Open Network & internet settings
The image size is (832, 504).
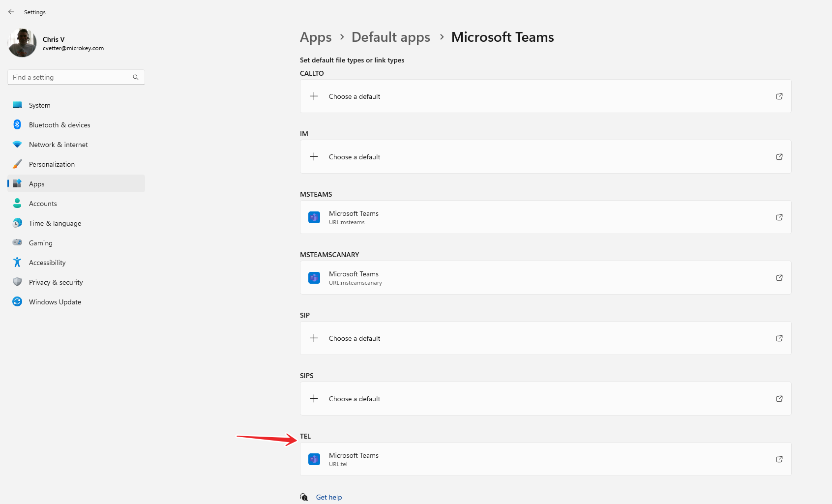[76, 144]
